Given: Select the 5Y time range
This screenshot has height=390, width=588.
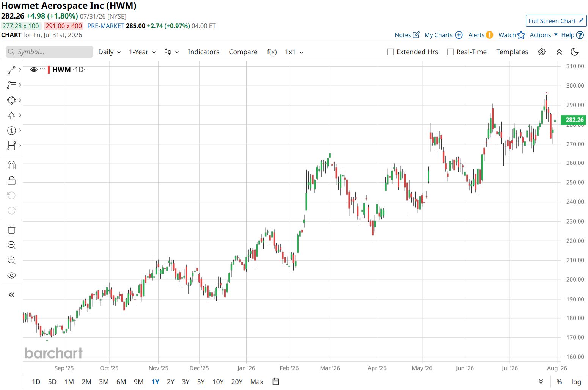Looking at the screenshot, I should [201, 382].
